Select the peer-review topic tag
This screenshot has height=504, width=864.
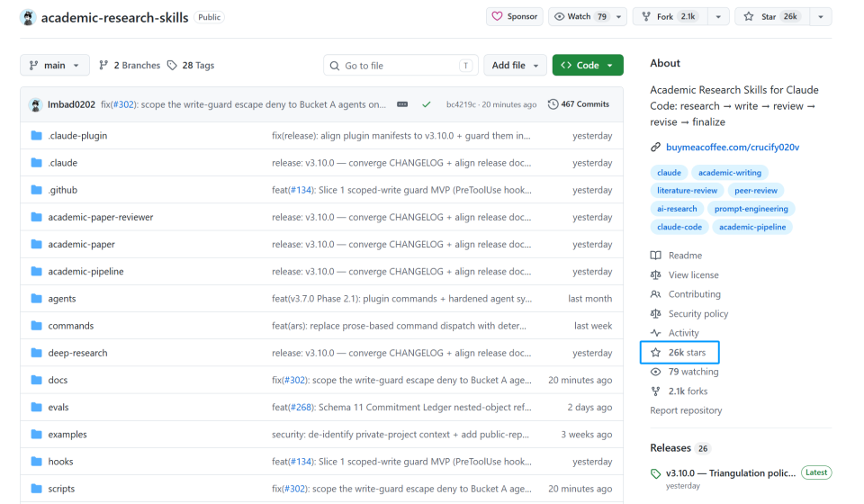(755, 191)
